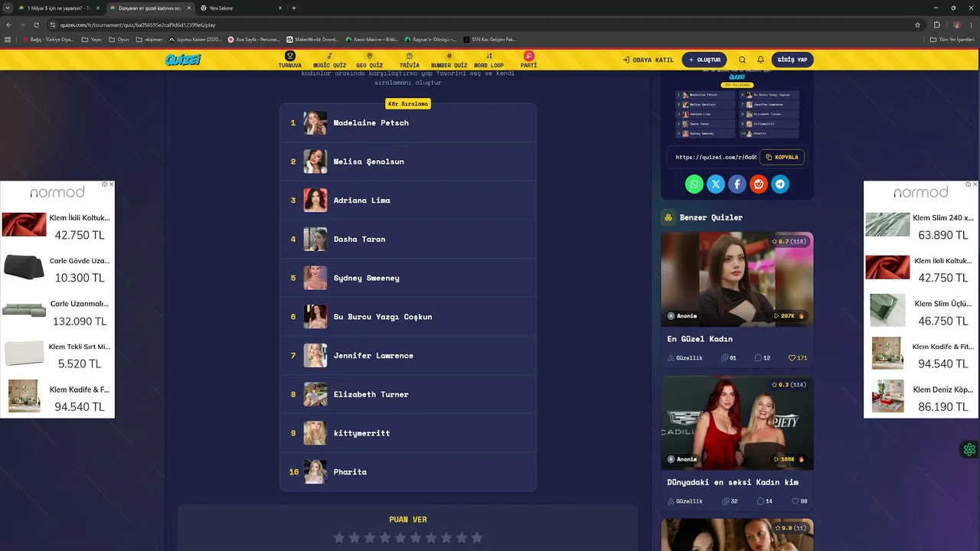Open the 'Ana Sayfa - Persone...' bookmark

point(254,39)
